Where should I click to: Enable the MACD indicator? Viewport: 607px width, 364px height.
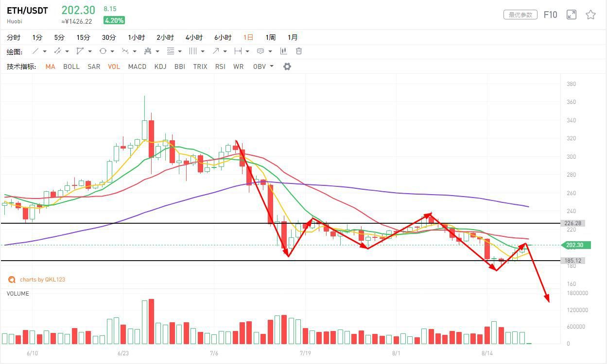137,66
